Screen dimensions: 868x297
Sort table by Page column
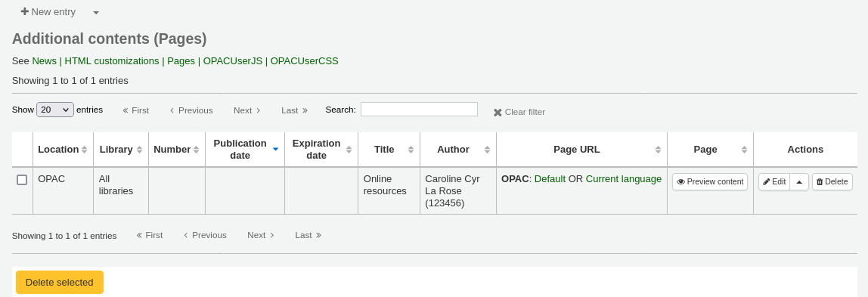point(710,150)
